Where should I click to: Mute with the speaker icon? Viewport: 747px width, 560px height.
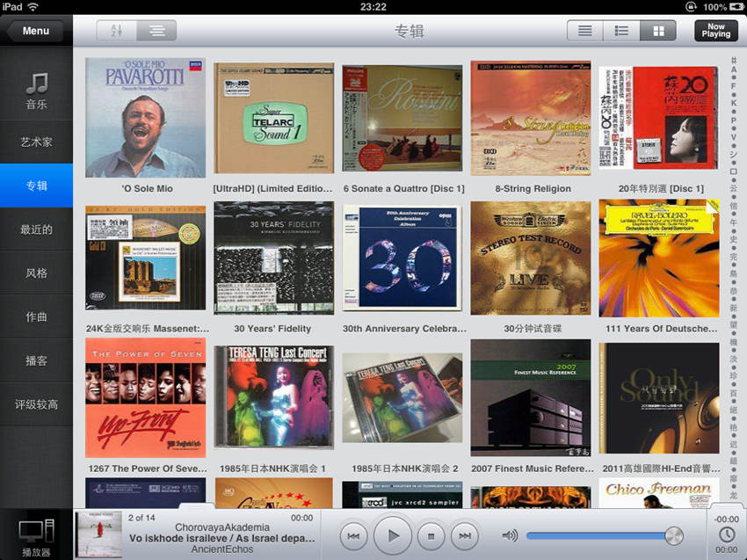510,536
